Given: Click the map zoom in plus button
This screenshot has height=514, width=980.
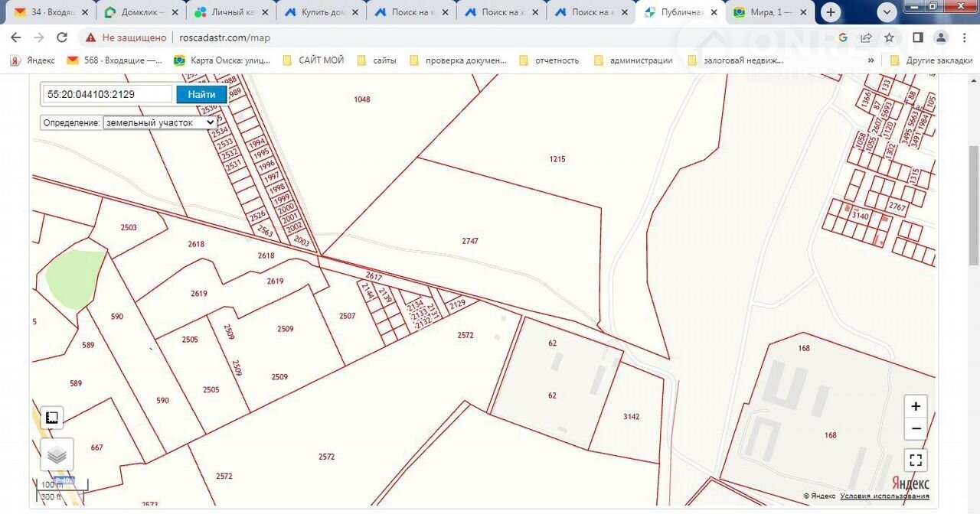Looking at the screenshot, I should click(916, 406).
